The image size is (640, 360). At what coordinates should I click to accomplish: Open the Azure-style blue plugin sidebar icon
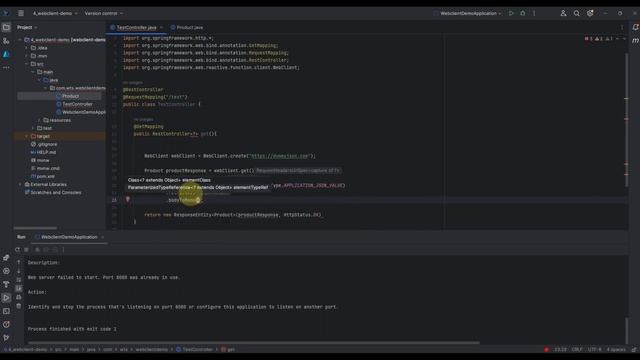6,54
